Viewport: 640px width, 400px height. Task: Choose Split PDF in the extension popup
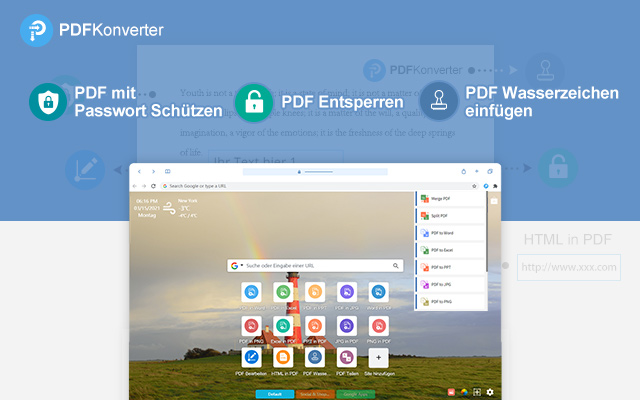(450, 216)
